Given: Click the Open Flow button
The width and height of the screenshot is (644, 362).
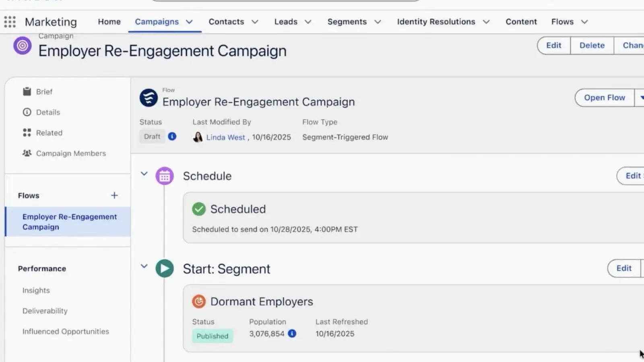Looking at the screenshot, I should [605, 98].
